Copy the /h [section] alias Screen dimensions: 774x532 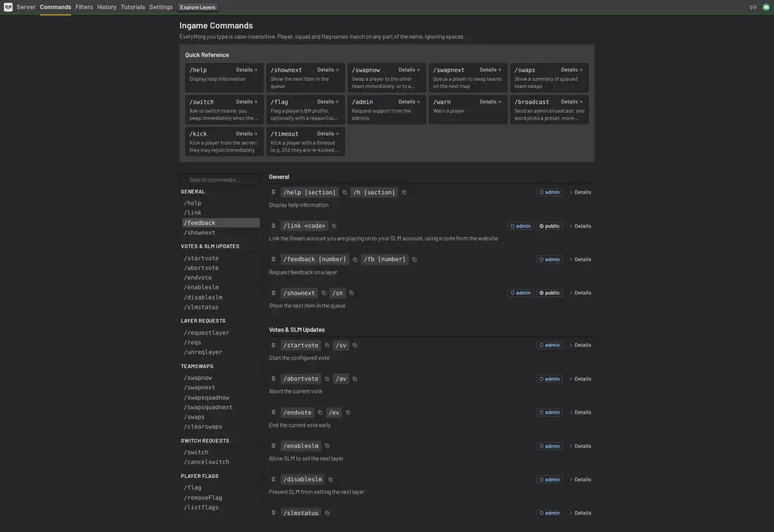pyautogui.click(x=404, y=193)
